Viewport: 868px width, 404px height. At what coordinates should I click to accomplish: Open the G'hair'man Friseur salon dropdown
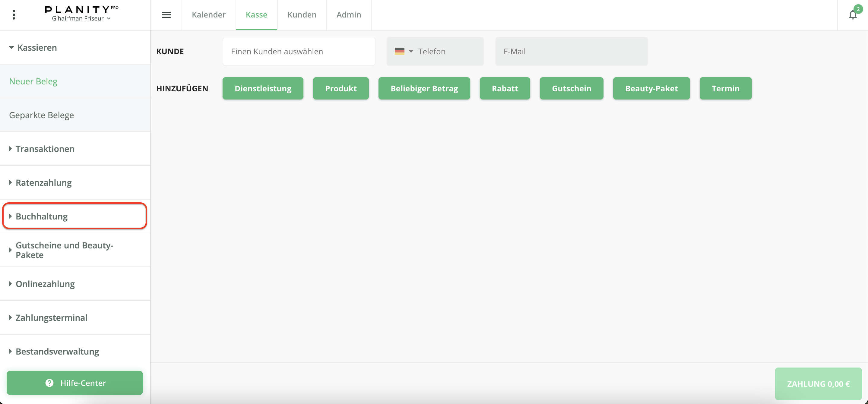81,18
